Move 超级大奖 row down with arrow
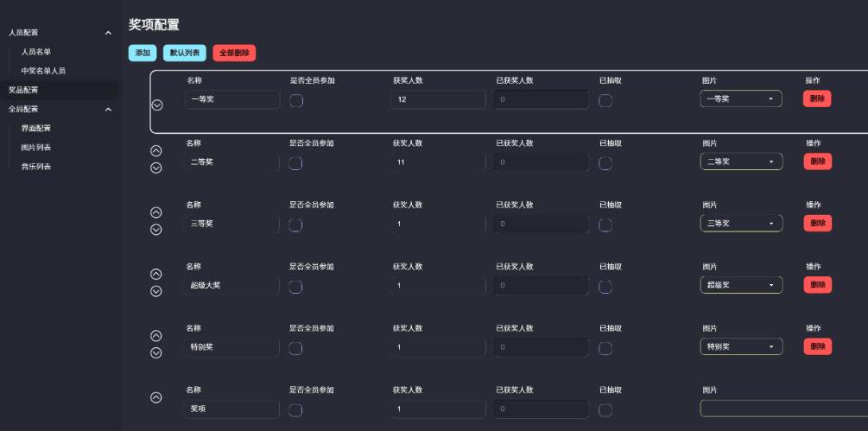The width and height of the screenshot is (868, 431). click(x=156, y=291)
